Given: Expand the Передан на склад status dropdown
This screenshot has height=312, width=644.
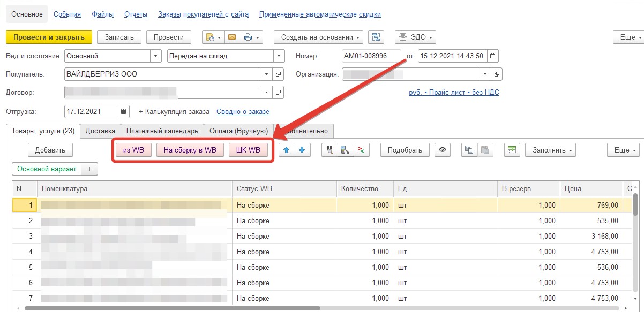Looking at the screenshot, I should tap(279, 56).
